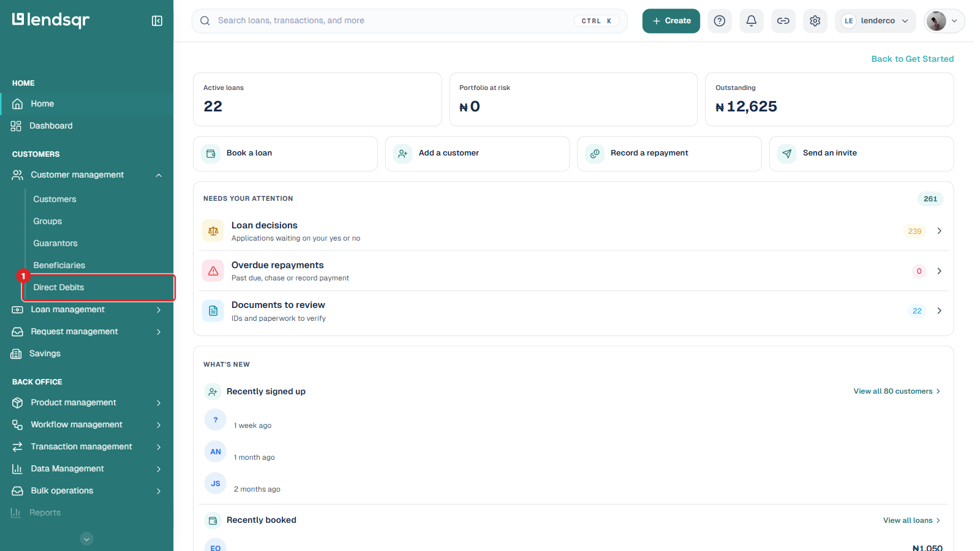Click View all 80 customers link

897,391
